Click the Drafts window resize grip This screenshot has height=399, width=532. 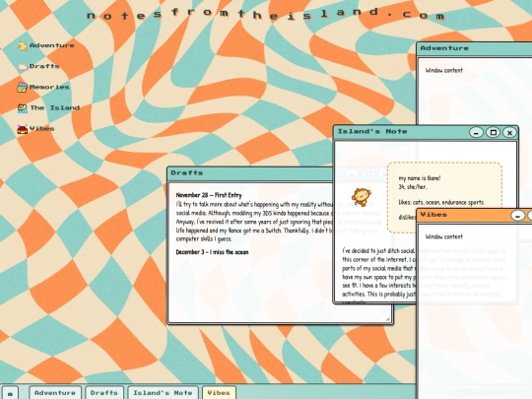point(387,319)
